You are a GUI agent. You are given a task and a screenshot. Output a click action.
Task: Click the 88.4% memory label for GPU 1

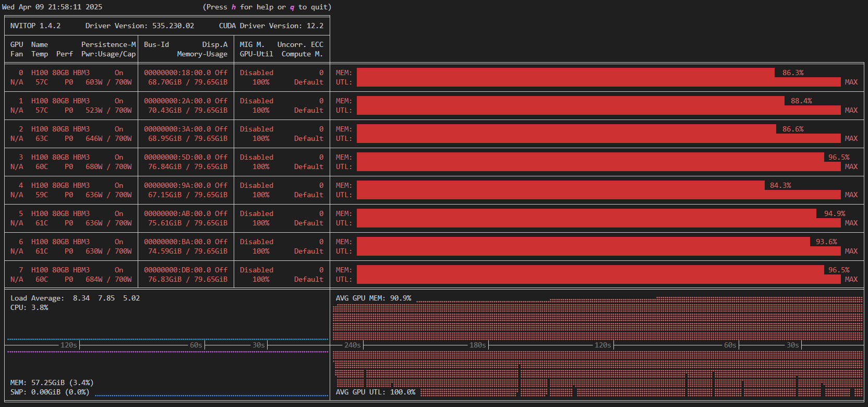point(801,101)
